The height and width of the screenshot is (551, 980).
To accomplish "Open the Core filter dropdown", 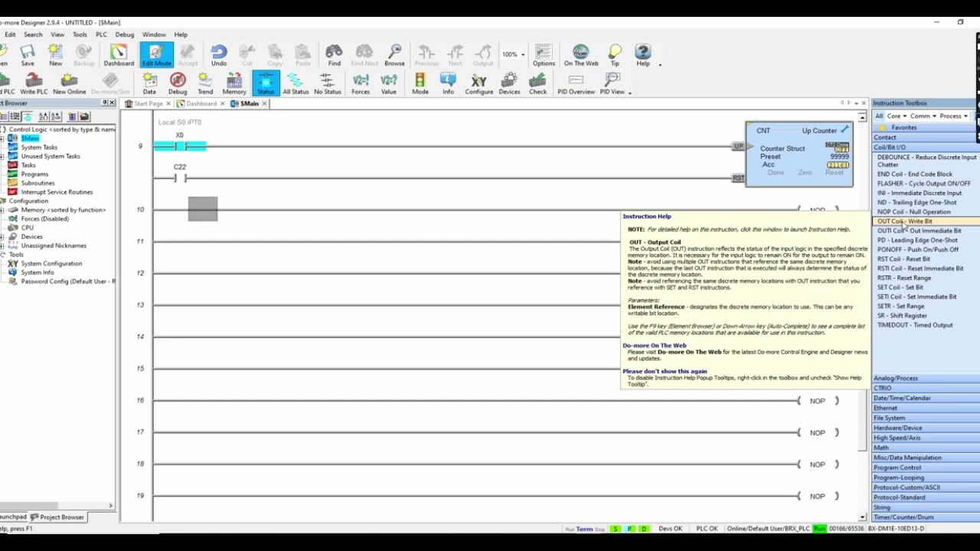I will pyautogui.click(x=897, y=116).
